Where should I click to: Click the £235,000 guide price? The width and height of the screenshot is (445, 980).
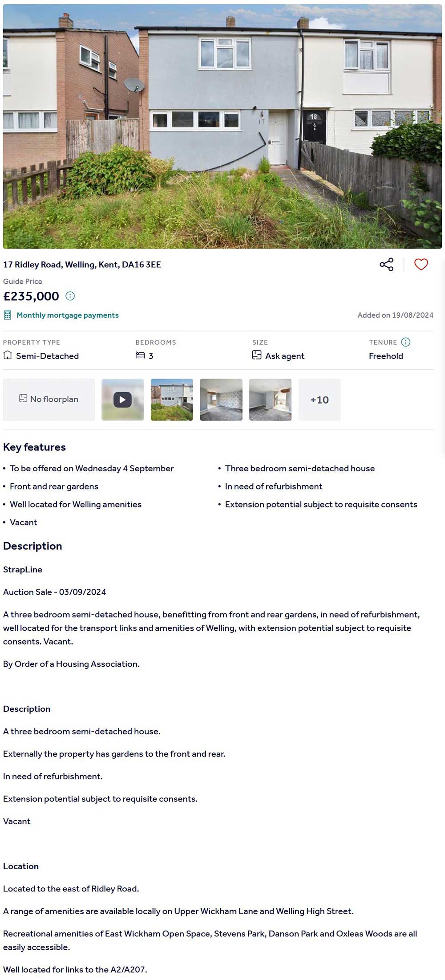click(31, 296)
